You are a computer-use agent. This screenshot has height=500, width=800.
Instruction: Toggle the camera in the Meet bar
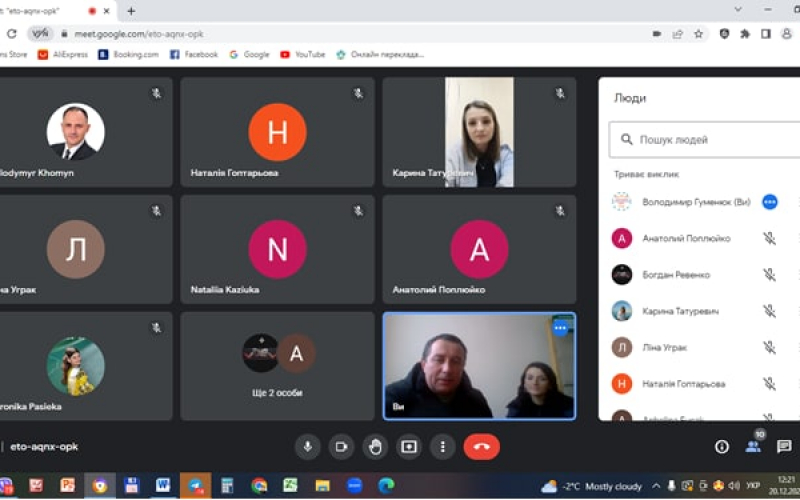tap(341, 447)
